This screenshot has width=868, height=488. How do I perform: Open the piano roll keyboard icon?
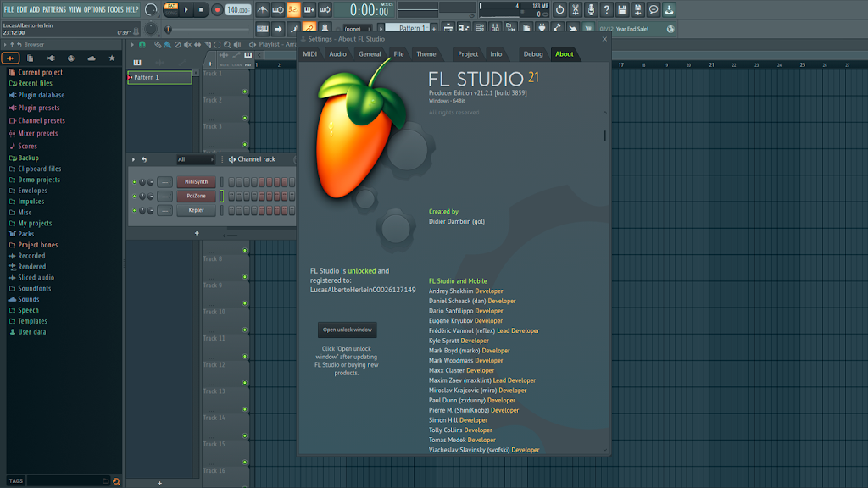click(x=263, y=28)
